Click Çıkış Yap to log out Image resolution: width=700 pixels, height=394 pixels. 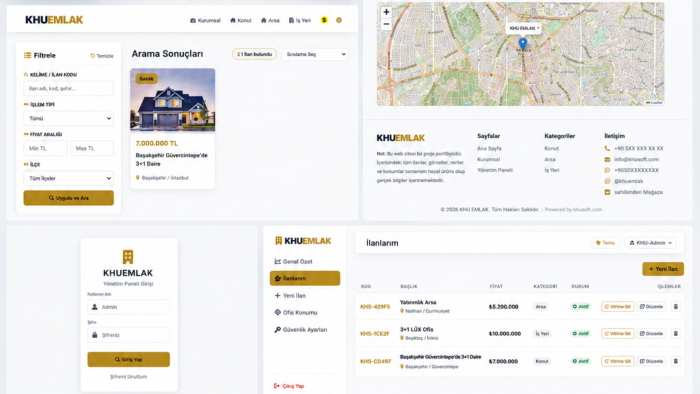point(289,386)
